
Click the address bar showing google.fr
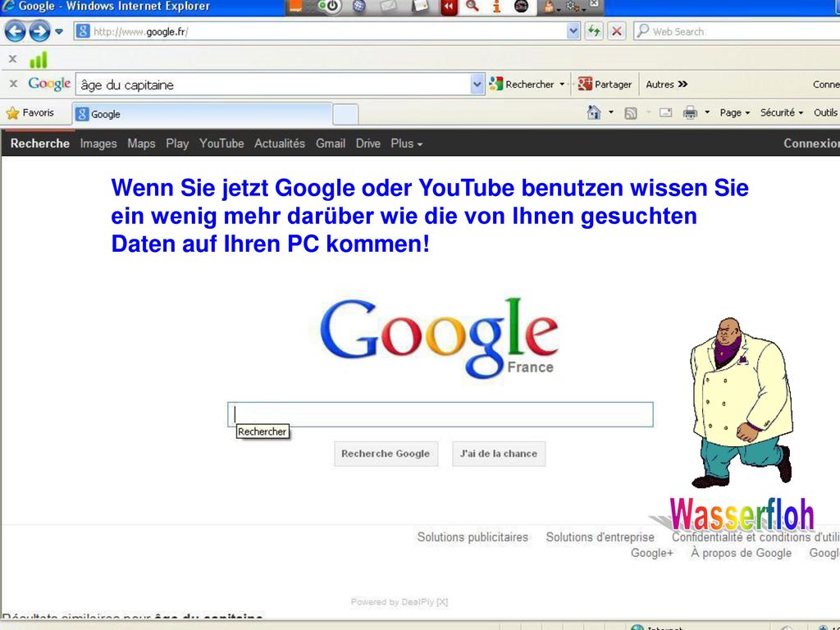(x=328, y=32)
